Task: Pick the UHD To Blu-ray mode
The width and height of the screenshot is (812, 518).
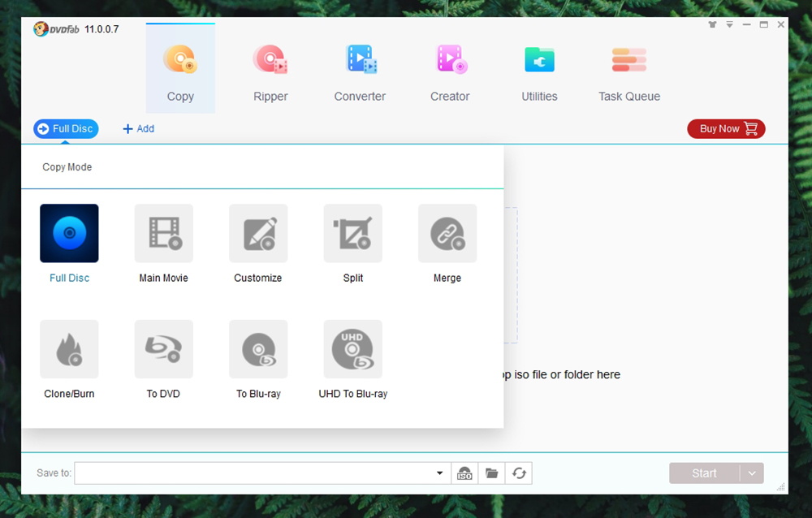Action: pyautogui.click(x=352, y=348)
